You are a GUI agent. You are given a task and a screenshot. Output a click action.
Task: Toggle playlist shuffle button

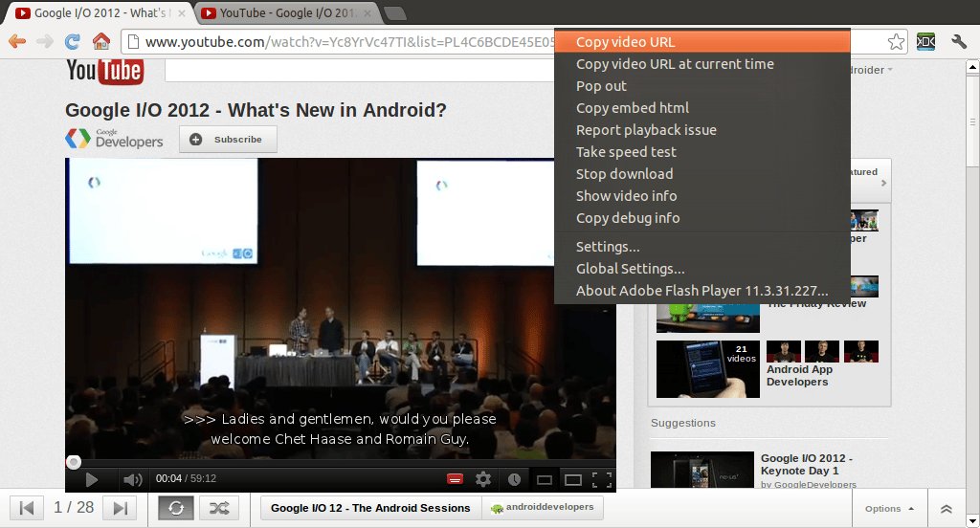(219, 508)
